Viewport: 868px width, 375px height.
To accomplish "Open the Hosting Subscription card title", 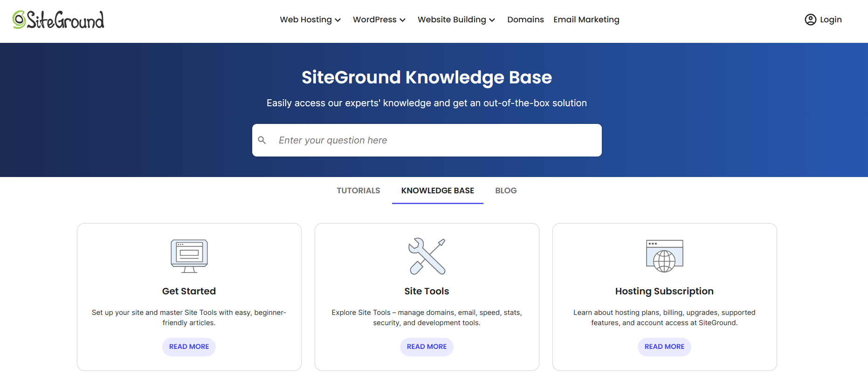I will [x=664, y=291].
